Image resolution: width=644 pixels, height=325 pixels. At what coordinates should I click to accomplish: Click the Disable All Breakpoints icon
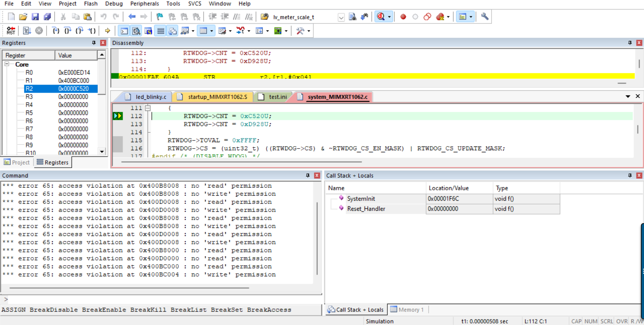[427, 17]
